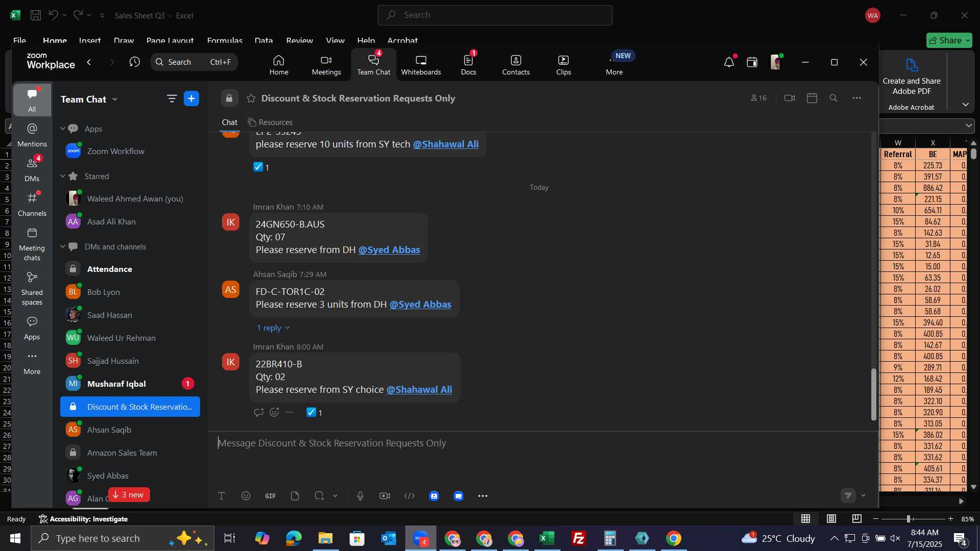Add reaction to the 22BR410-B message
Viewport: 980px width, 551px height.
(275, 412)
